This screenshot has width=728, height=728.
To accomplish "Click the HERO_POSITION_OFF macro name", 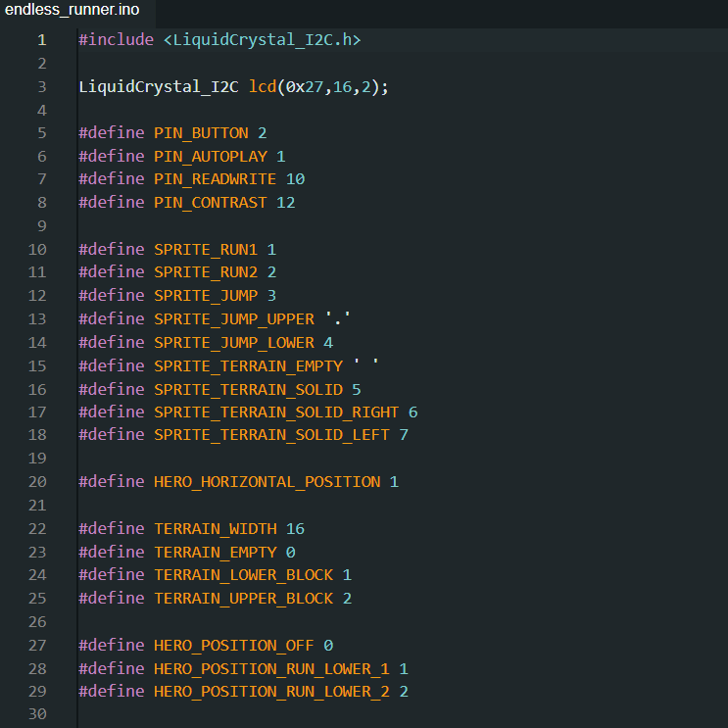I will pos(234,646).
